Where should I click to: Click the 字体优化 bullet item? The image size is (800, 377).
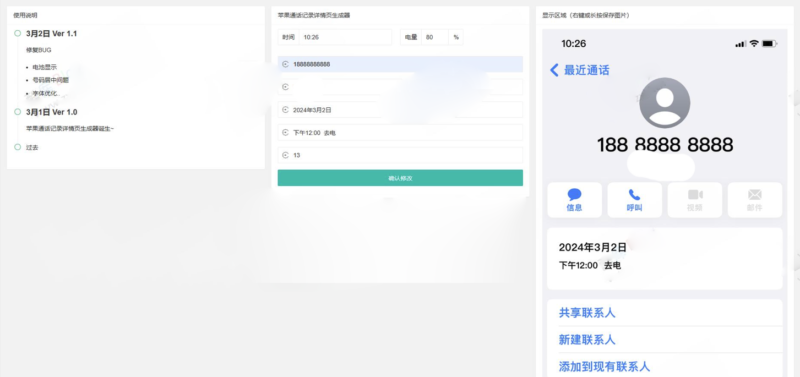(x=46, y=93)
